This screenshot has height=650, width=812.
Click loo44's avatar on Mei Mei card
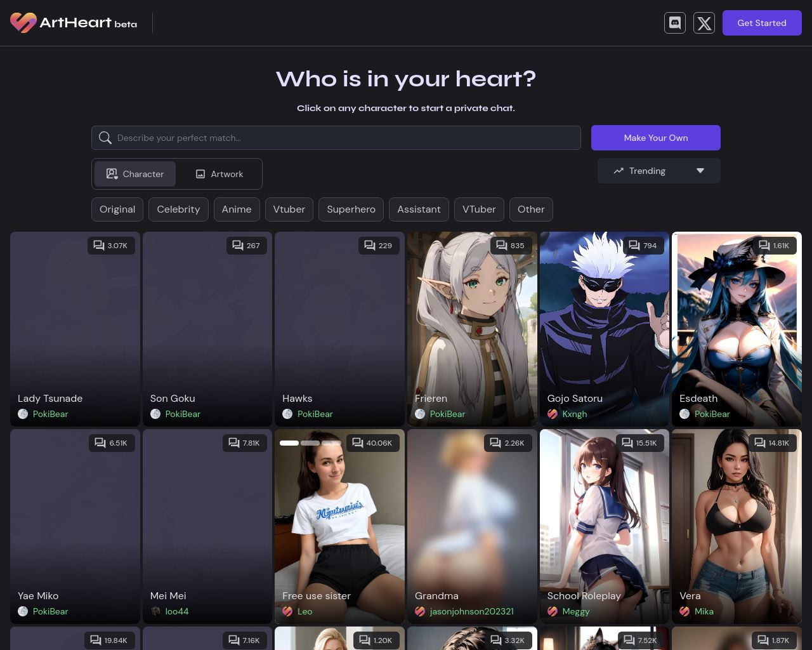pos(155,611)
